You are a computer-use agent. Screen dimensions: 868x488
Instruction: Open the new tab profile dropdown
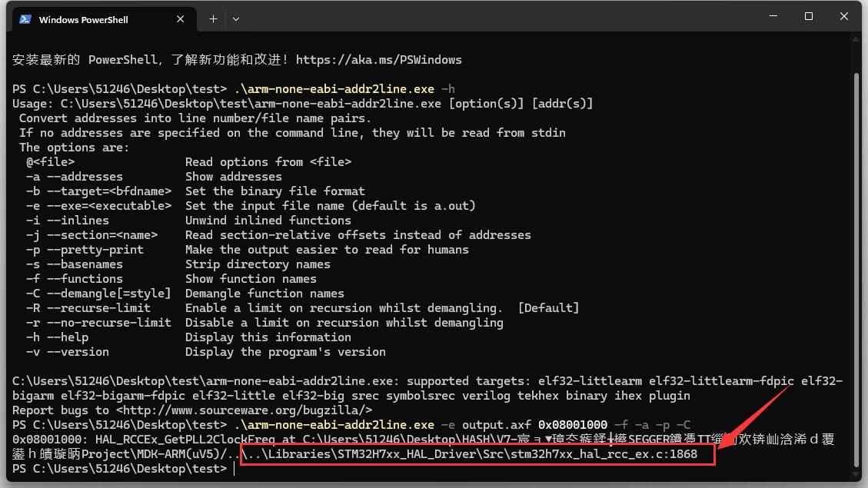(x=236, y=19)
